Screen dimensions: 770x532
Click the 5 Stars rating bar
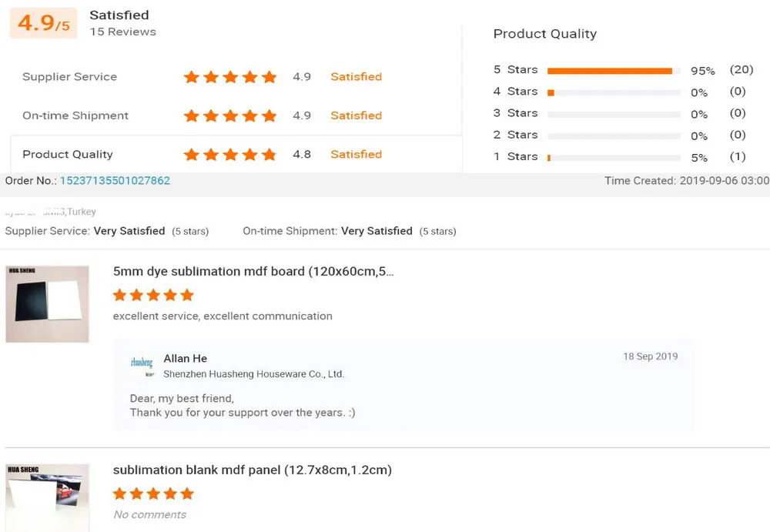(614, 71)
